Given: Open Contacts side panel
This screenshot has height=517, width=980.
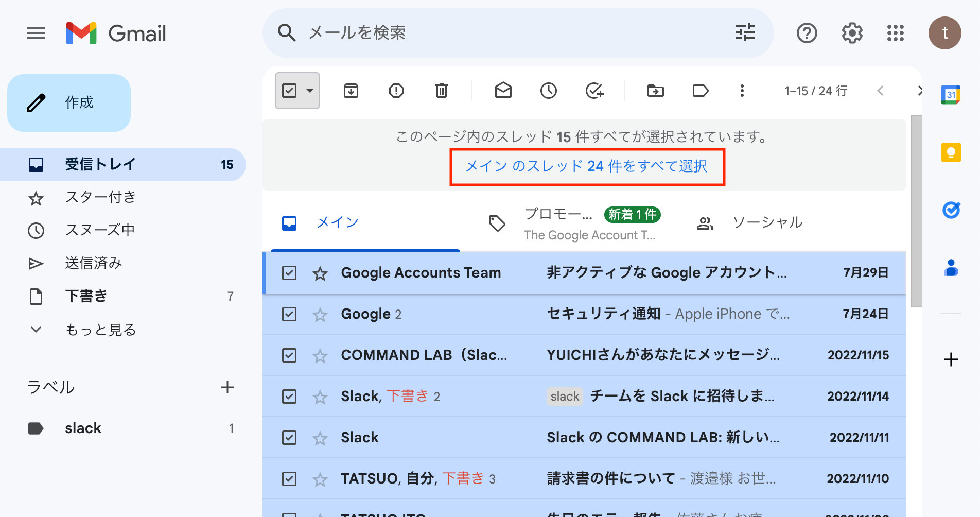Looking at the screenshot, I should 951,268.
